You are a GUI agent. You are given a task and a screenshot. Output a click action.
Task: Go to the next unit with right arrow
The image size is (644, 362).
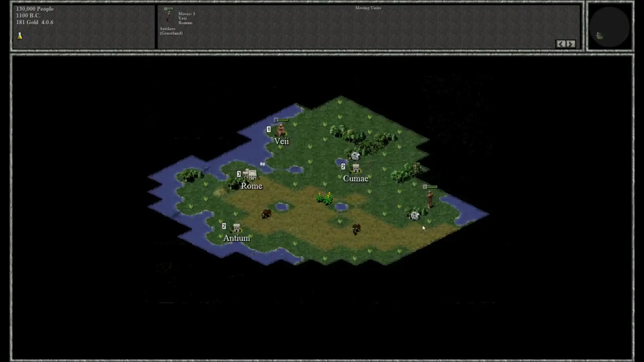click(x=571, y=44)
